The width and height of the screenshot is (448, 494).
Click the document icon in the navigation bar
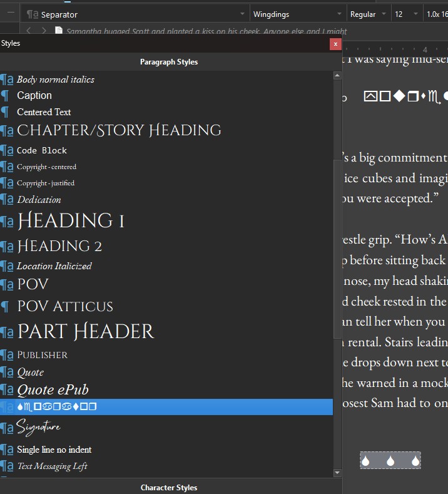tap(59, 31)
